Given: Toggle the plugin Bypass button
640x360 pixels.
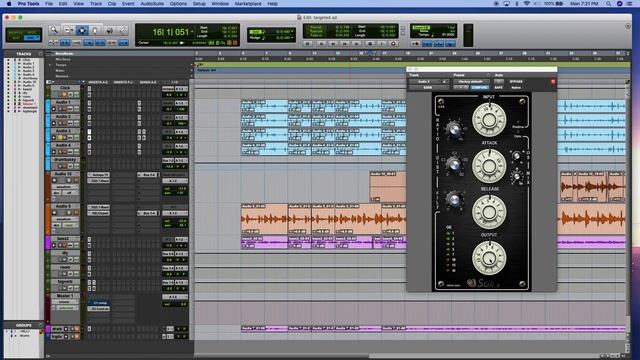Looking at the screenshot, I should pos(516,82).
